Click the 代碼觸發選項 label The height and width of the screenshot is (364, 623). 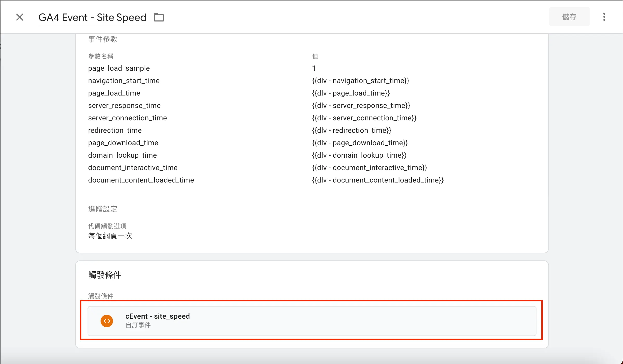(107, 226)
